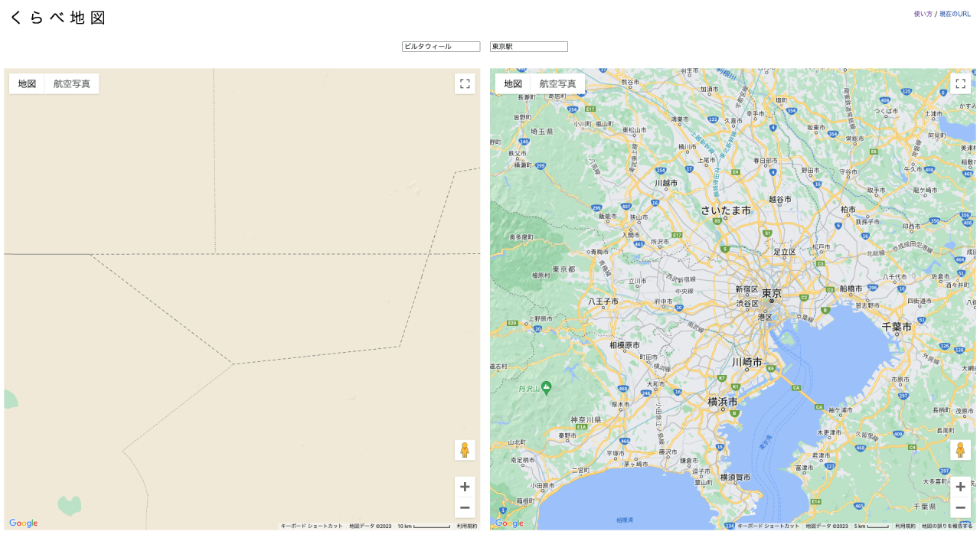
Task: Focus the ビルタウィール search field
Action: click(x=441, y=47)
